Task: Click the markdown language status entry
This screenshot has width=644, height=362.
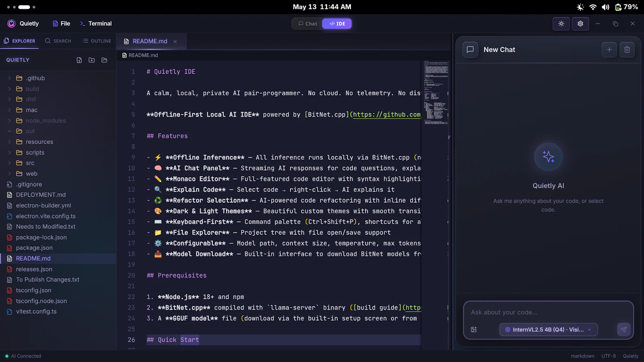Action: (582, 356)
